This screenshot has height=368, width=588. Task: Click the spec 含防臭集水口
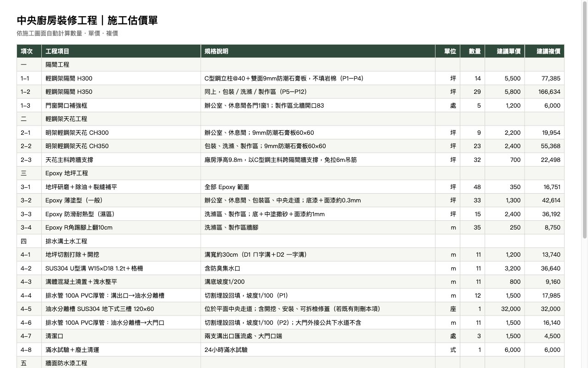click(x=222, y=268)
